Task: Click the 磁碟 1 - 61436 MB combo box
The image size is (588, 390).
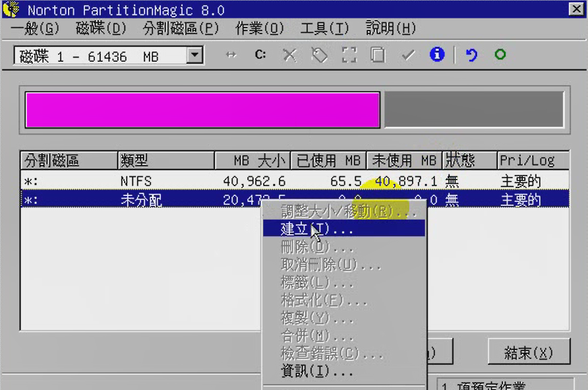Action: [x=108, y=55]
